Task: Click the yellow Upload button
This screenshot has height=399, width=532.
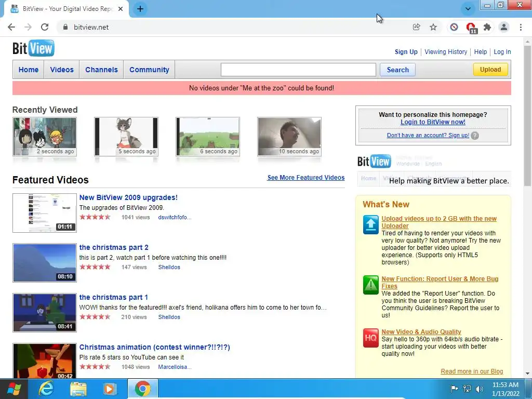Action: pos(490,69)
